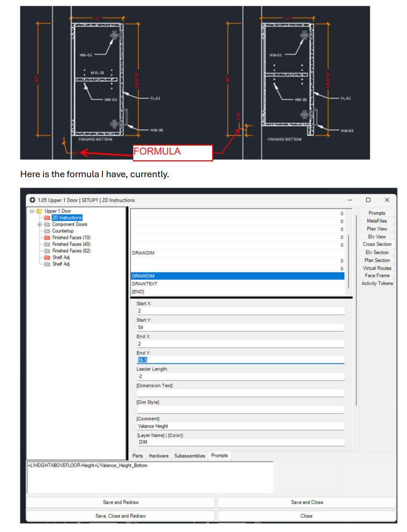Click the folder icon beside Countertop
Viewport: 407px width, 532px height.
[47, 231]
